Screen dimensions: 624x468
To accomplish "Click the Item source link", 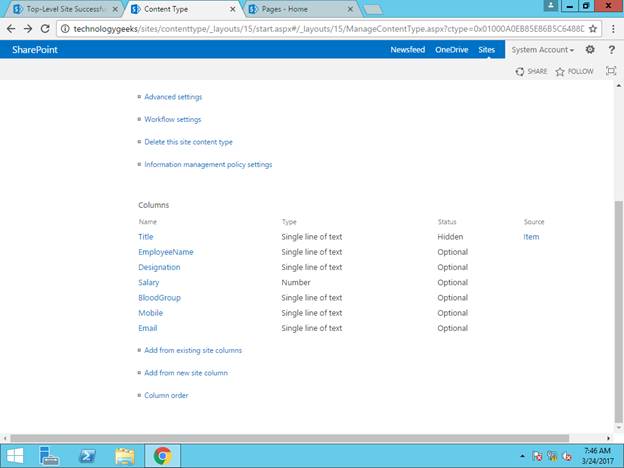I will (531, 237).
